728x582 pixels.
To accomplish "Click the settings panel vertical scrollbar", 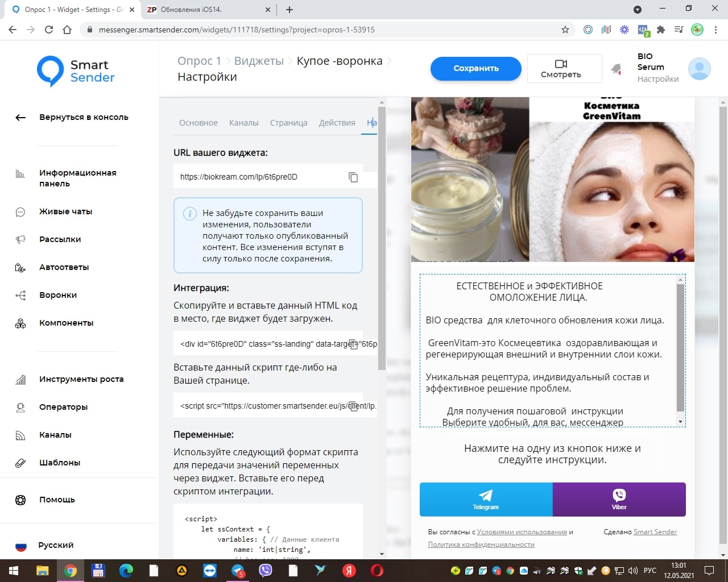I will pos(382,239).
